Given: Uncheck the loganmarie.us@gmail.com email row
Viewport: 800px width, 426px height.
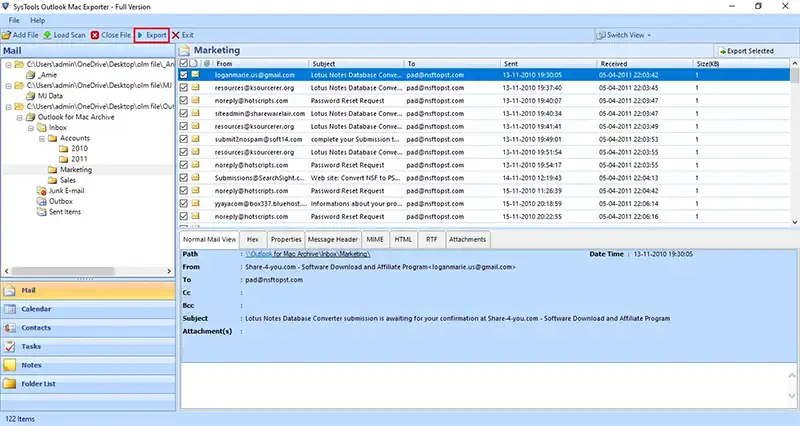Looking at the screenshot, I should pyautogui.click(x=184, y=75).
